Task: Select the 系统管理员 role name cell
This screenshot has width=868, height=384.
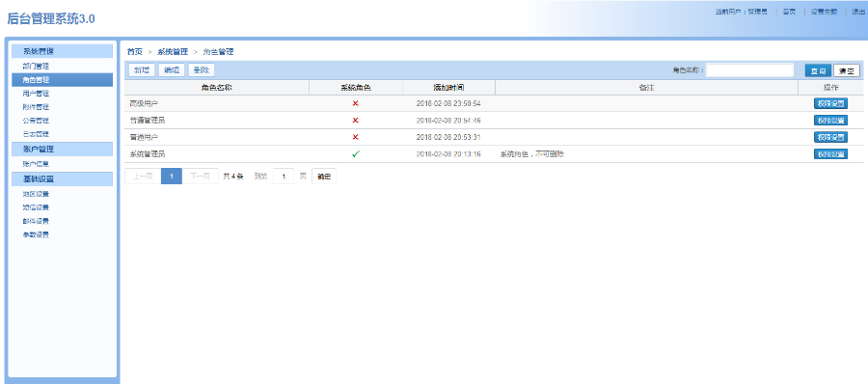Action: 217,154
